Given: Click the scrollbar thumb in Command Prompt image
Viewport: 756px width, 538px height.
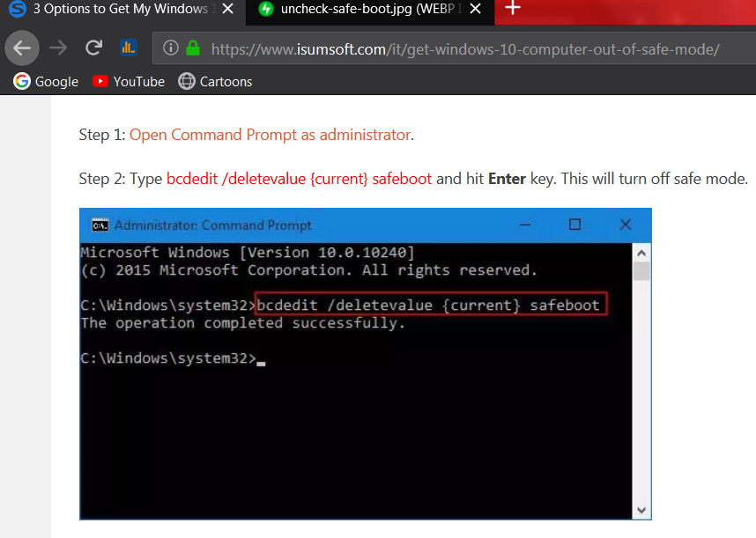Looking at the screenshot, I should pos(641,270).
